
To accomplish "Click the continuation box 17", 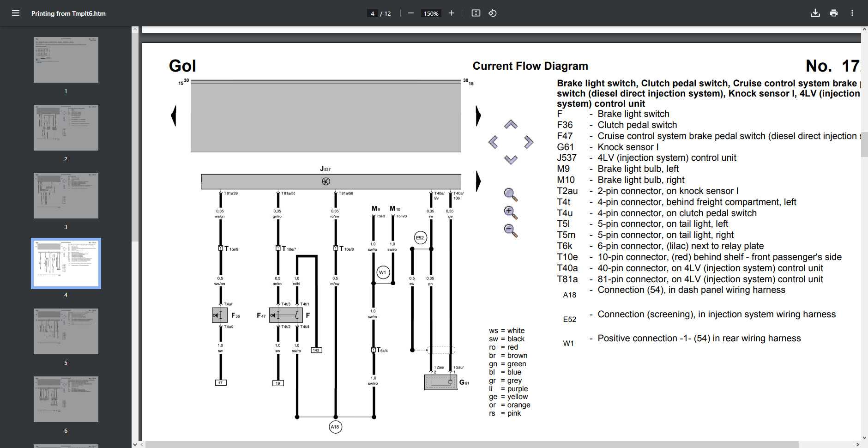I will click(x=220, y=383).
